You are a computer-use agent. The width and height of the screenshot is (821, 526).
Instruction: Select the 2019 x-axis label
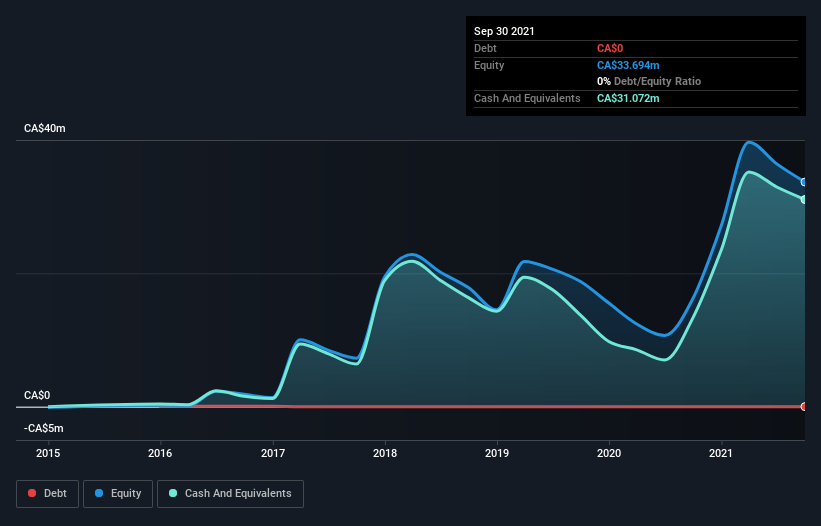pos(497,453)
